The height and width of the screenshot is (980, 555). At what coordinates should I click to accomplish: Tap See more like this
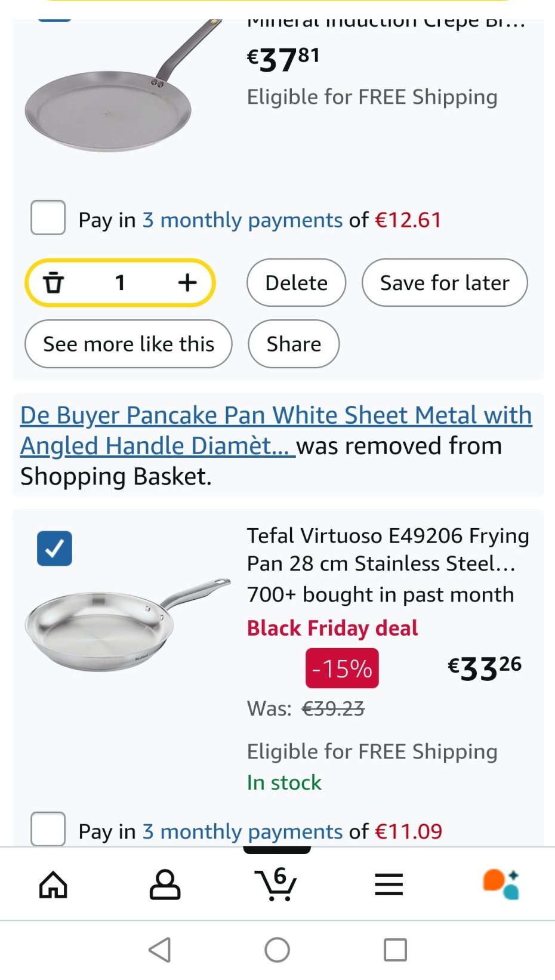click(128, 344)
